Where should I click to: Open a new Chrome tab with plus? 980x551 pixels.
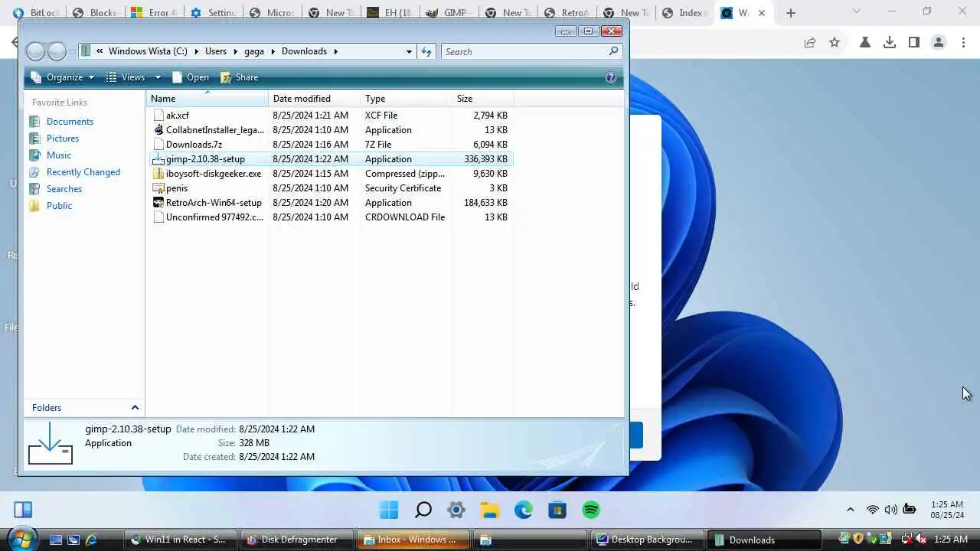791,13
